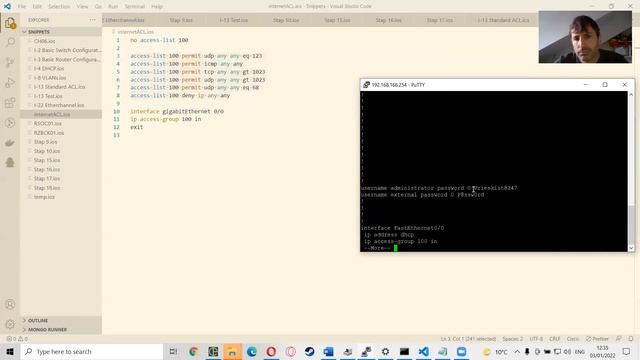640x360 pixels.
Task: Open the Docker whale icon view
Action: pos(10,142)
